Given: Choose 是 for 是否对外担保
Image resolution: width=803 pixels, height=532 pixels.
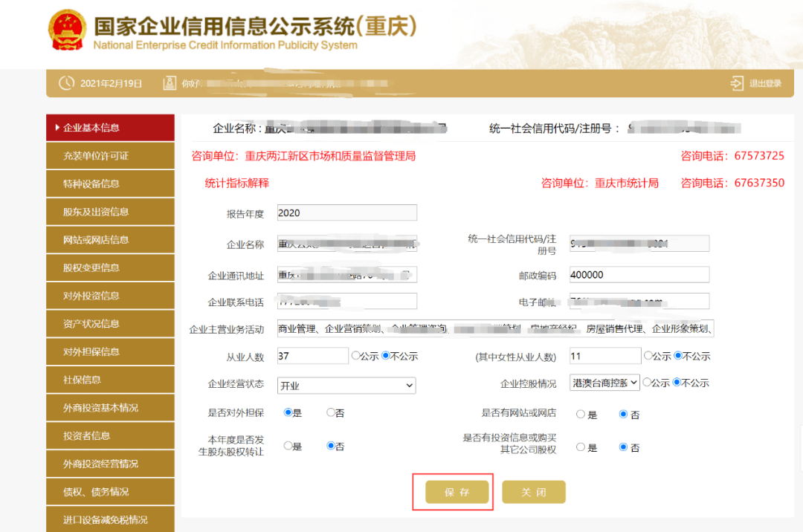Looking at the screenshot, I should pyautogui.click(x=288, y=412).
